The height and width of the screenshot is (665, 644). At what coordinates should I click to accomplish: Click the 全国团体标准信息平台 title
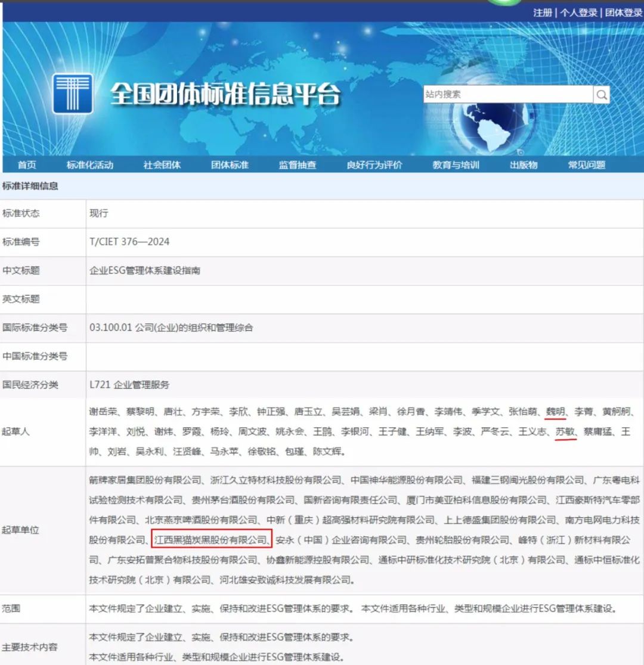tap(225, 94)
